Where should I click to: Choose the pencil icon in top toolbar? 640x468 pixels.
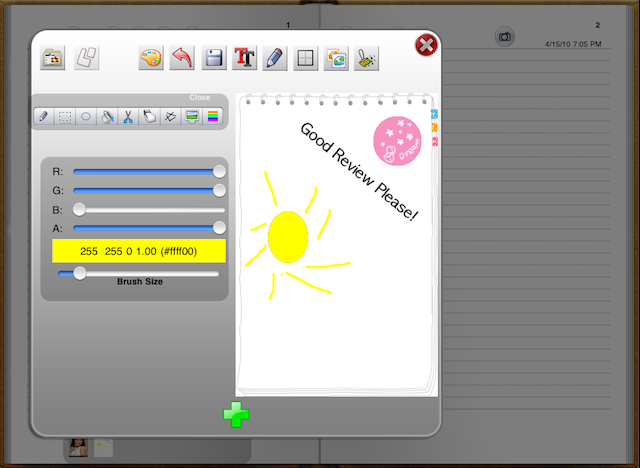pos(275,58)
